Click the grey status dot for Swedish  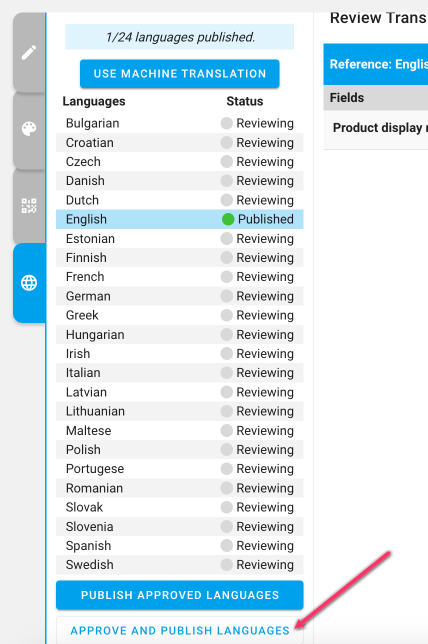click(227, 565)
